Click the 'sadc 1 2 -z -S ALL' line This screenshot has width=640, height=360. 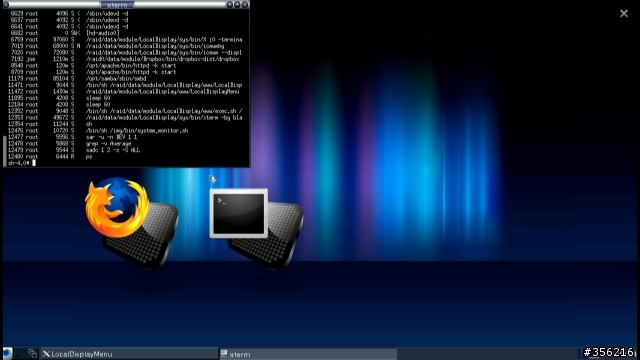74,150
